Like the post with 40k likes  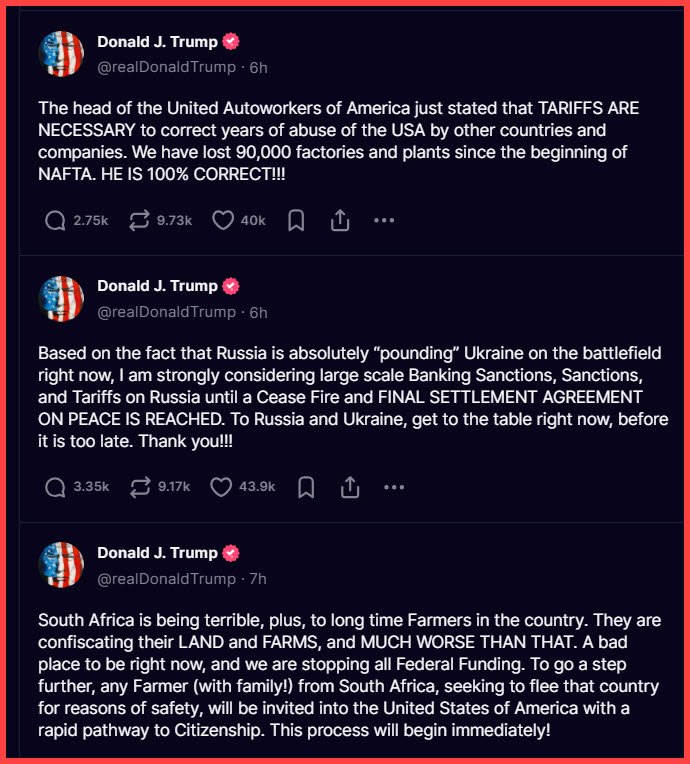tap(222, 220)
